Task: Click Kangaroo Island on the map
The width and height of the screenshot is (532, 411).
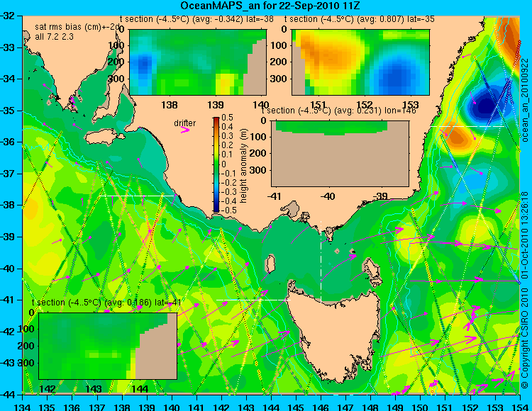Action: click(104, 138)
